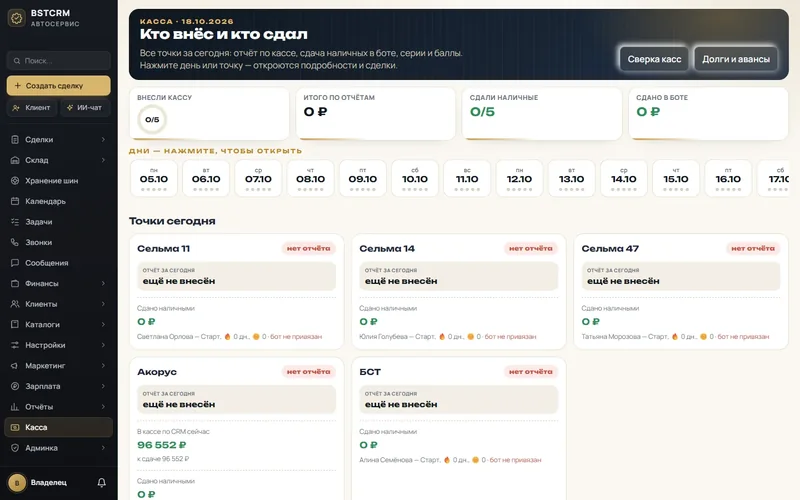
Task: Expand the Зарплата menu chevron
Action: (x=103, y=386)
